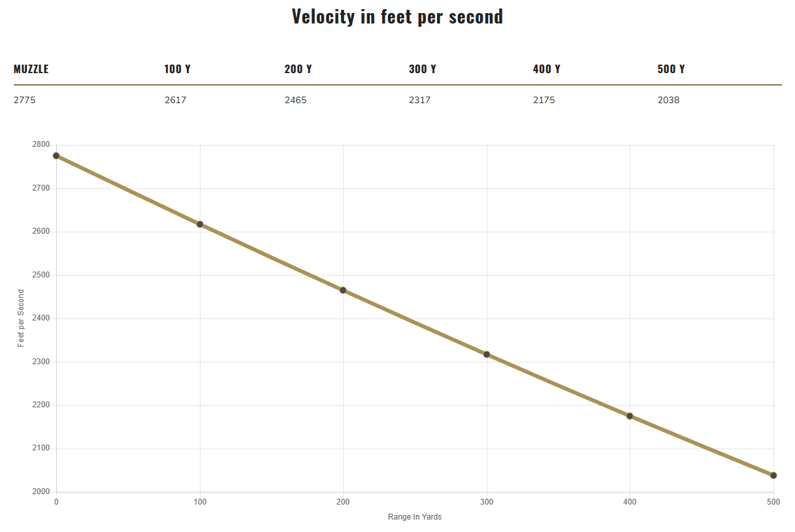Click the 300 Y column header
Screen dimensions: 795x532
[x=422, y=69]
